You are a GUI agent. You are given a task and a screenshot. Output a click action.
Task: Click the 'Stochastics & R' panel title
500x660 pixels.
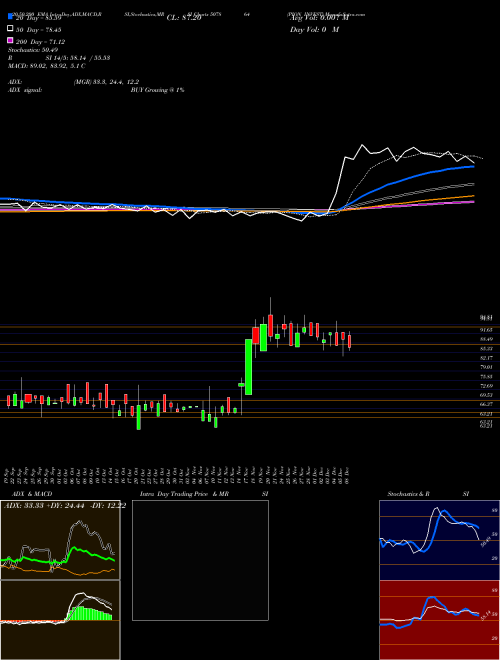pyautogui.click(x=409, y=494)
